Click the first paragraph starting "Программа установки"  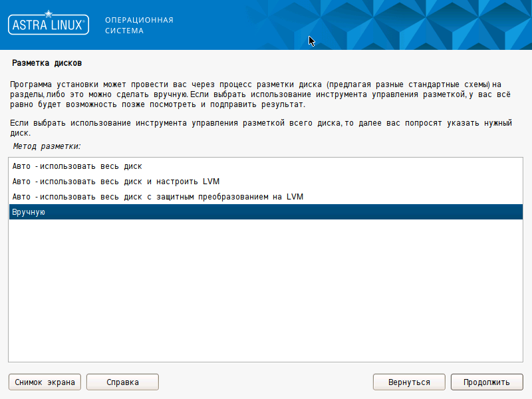[253, 95]
